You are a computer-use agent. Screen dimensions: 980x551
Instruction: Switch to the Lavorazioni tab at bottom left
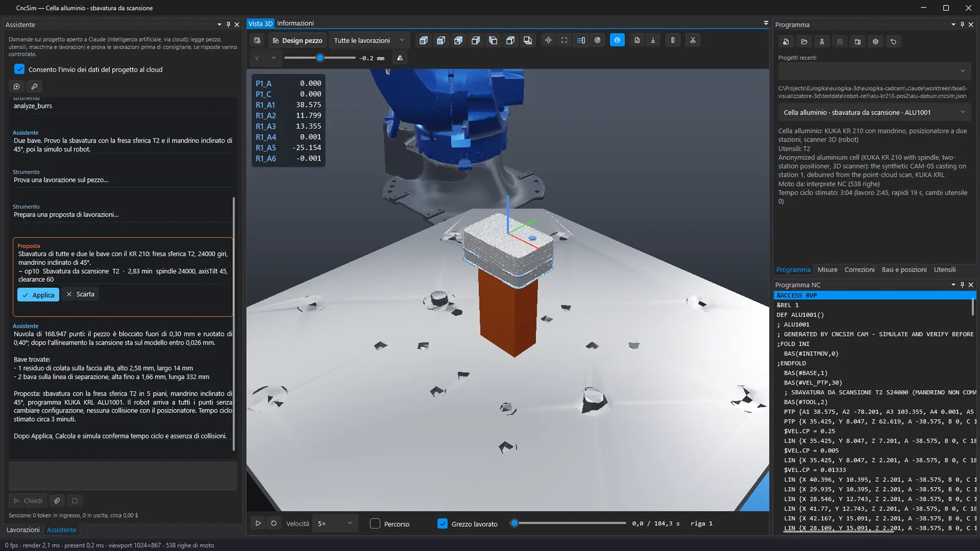point(23,530)
